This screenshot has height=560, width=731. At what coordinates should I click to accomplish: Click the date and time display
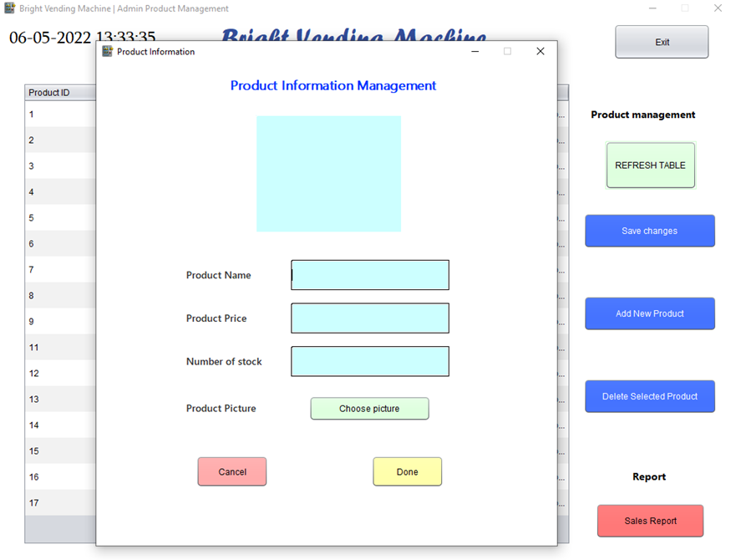coord(83,38)
